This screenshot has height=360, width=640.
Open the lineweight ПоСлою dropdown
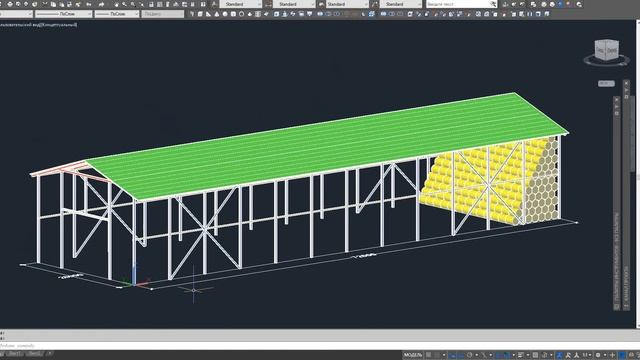click(117, 14)
